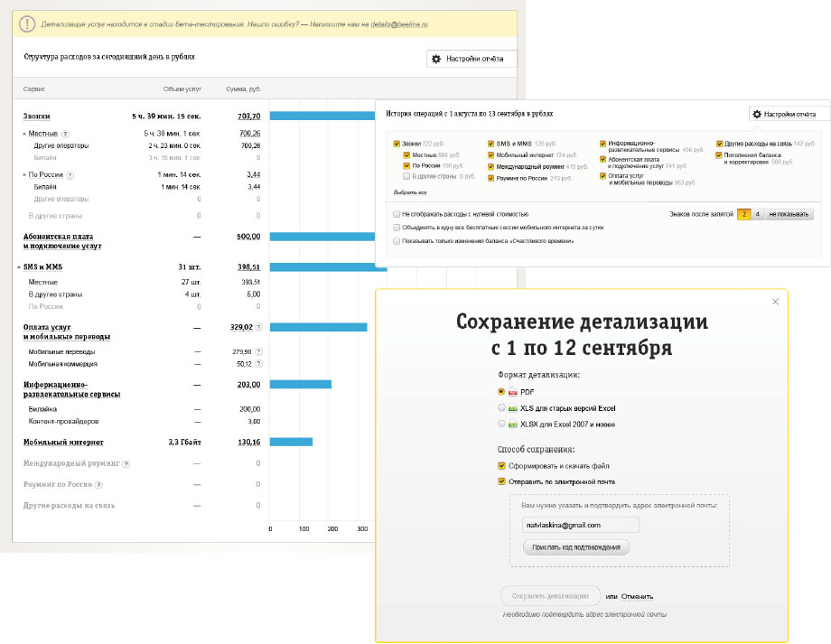
Task: Collapse the SMS и MMS section
Action: click(x=19, y=267)
